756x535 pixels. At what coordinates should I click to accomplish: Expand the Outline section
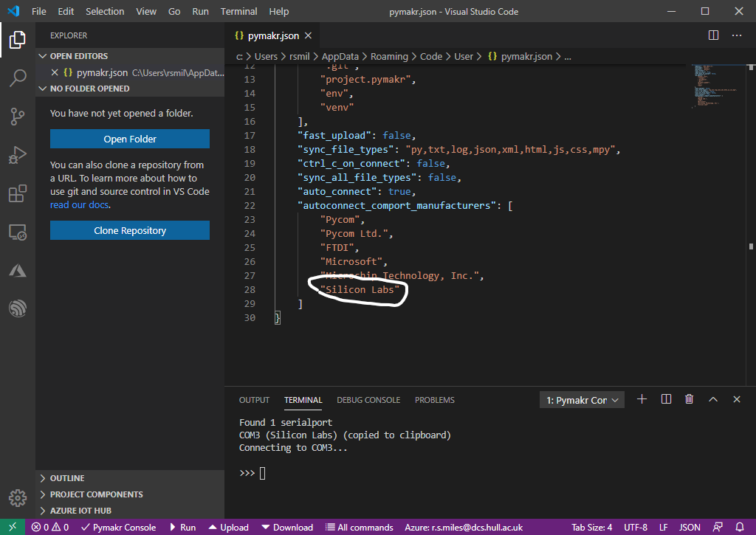131,478
